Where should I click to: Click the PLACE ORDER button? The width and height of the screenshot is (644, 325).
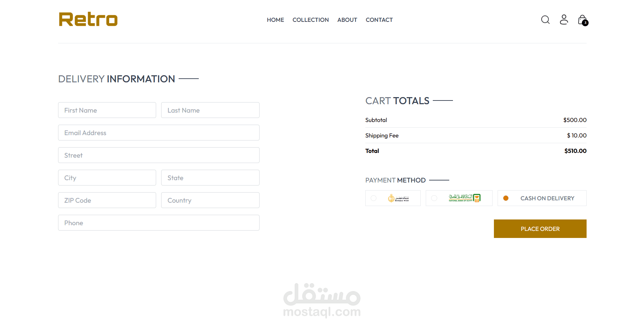540,229
